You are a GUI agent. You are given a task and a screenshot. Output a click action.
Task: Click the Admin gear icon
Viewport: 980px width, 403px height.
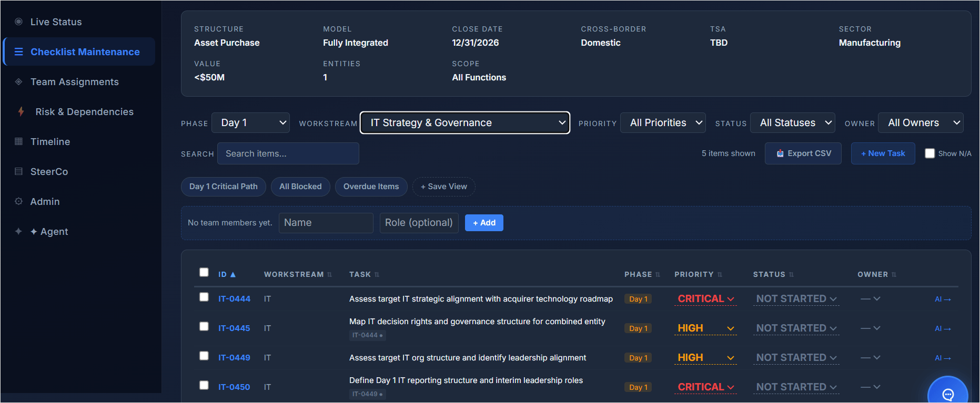[x=18, y=201]
